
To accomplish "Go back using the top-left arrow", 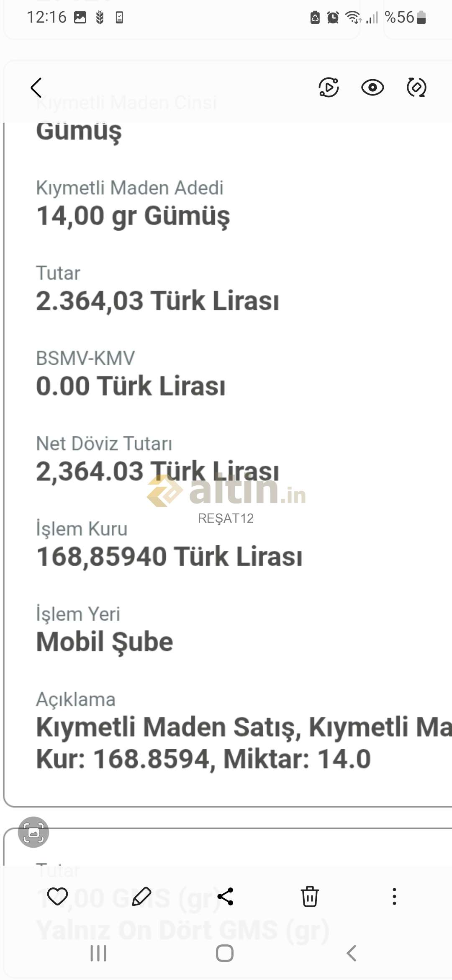I will click(36, 88).
